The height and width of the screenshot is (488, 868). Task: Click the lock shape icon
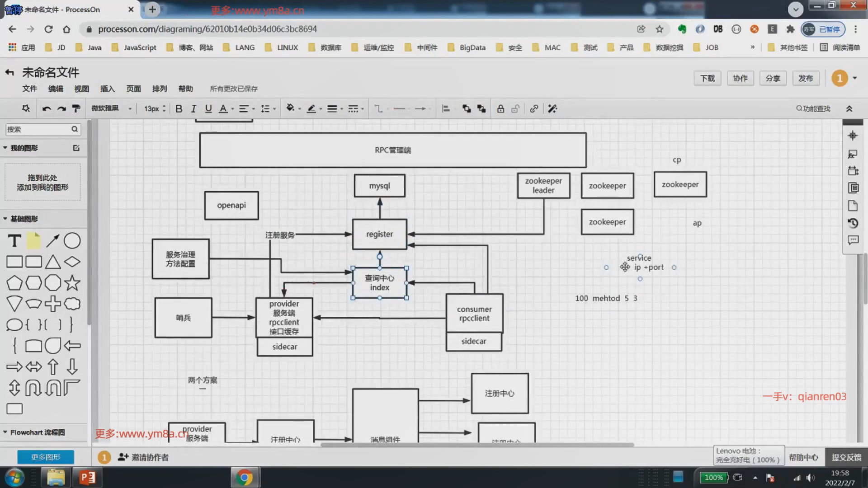coord(500,108)
